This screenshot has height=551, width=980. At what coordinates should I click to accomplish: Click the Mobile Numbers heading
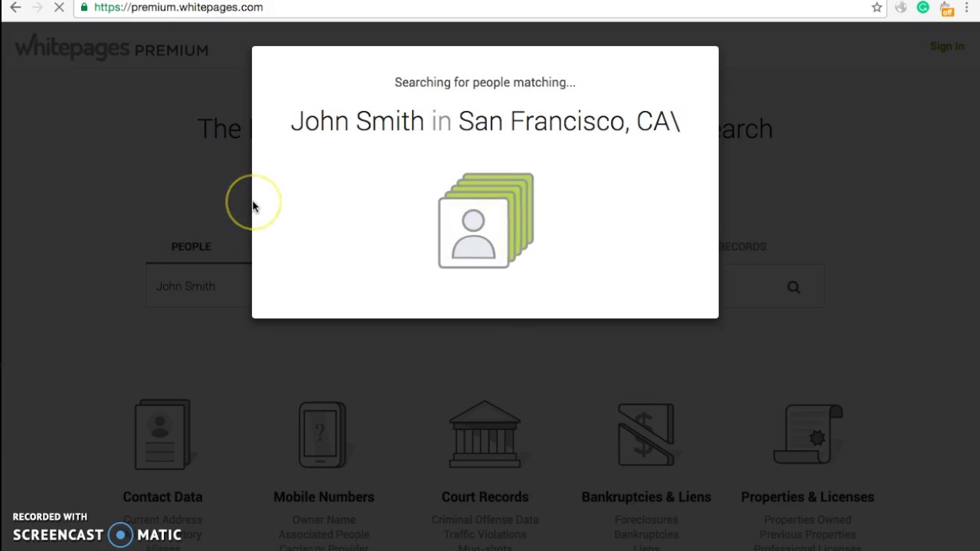324,497
